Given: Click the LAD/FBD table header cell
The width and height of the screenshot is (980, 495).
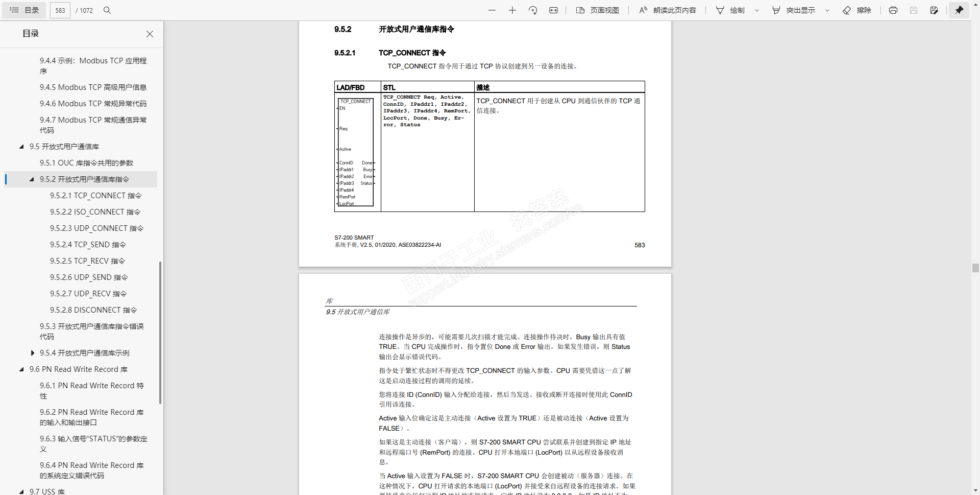Looking at the screenshot, I should click(358, 87).
